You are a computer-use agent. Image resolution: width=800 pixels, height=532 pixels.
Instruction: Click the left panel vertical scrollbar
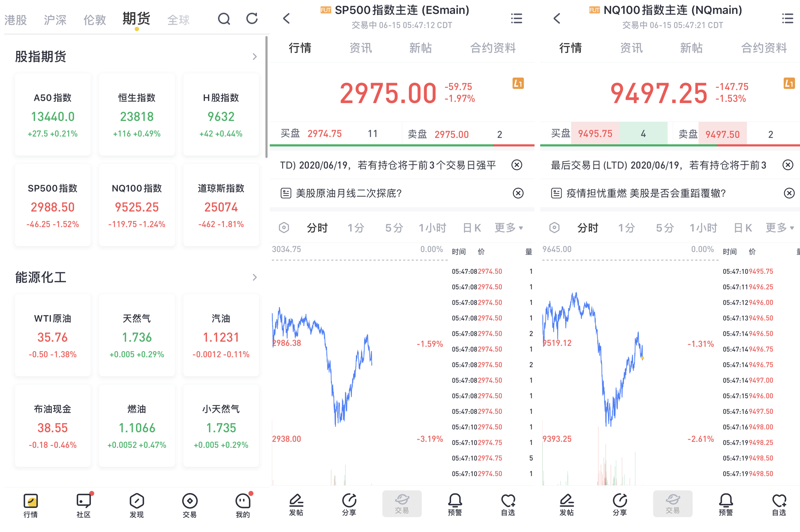point(267,98)
